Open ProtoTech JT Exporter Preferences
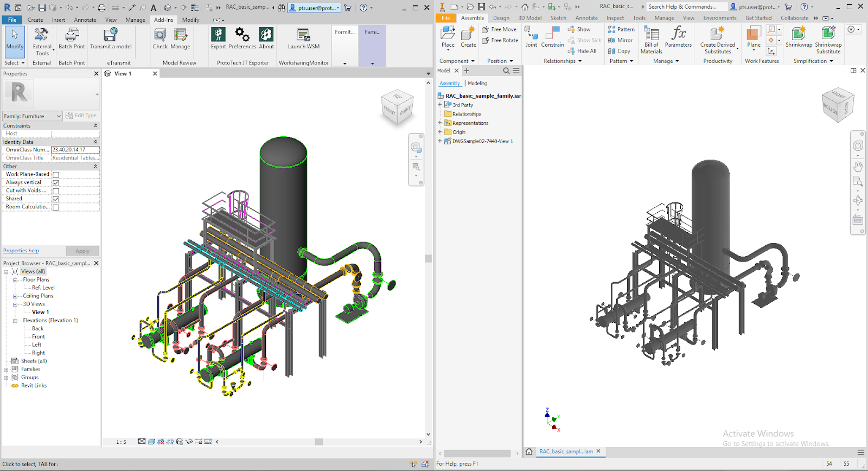 pyautogui.click(x=242, y=35)
